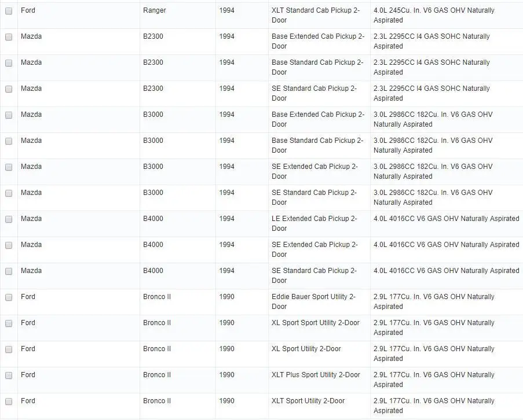Click engine text in B4000 LE Extended Cab row
This screenshot has height=420, width=523.
pos(447,219)
